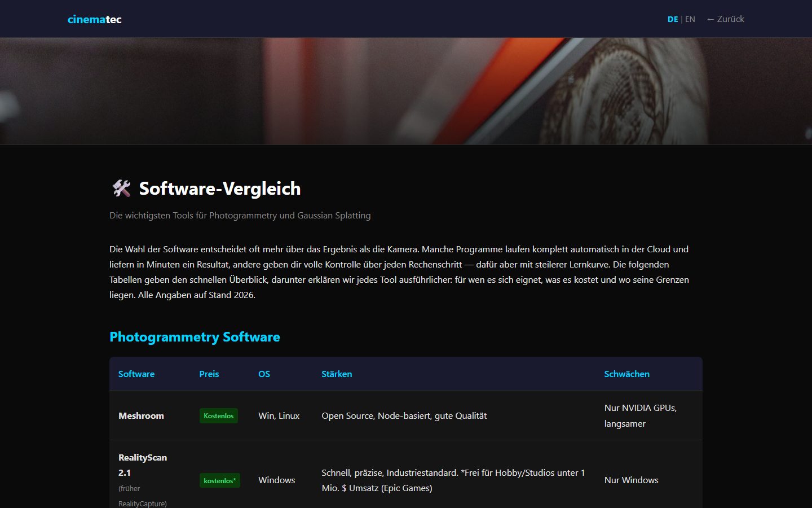Click the Software-Vergleich heading

point(219,189)
